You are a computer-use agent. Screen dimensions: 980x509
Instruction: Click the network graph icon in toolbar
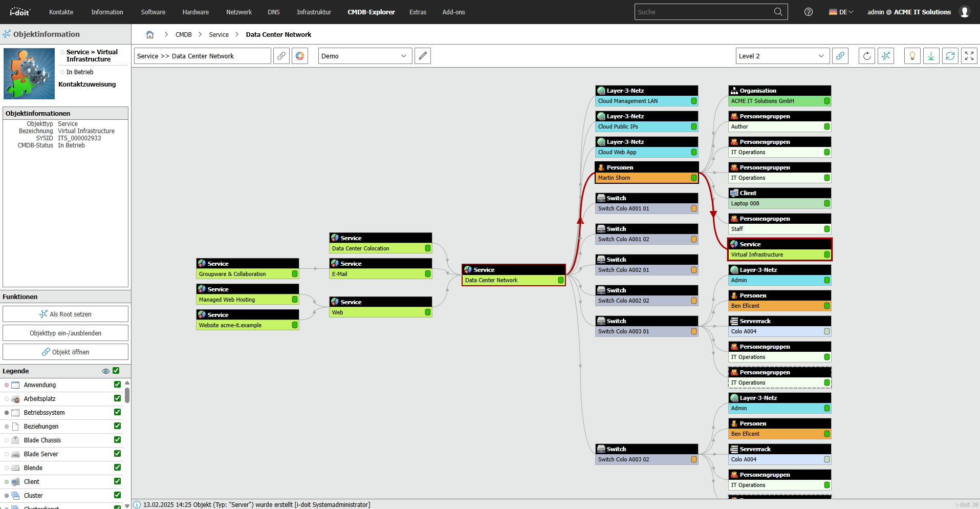click(885, 56)
